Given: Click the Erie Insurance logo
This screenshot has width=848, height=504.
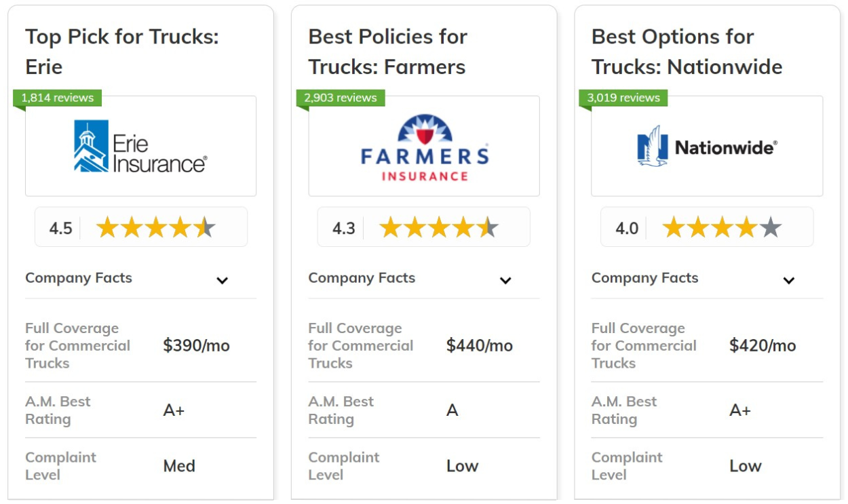Looking at the screenshot, I should point(140,147).
